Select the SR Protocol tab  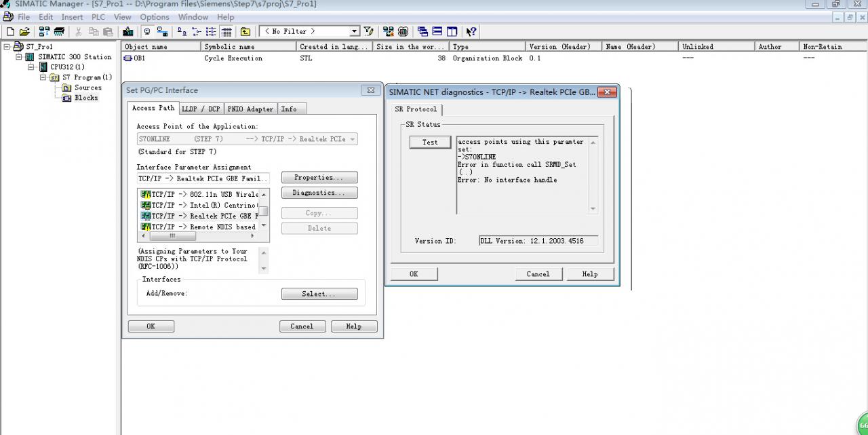point(416,109)
